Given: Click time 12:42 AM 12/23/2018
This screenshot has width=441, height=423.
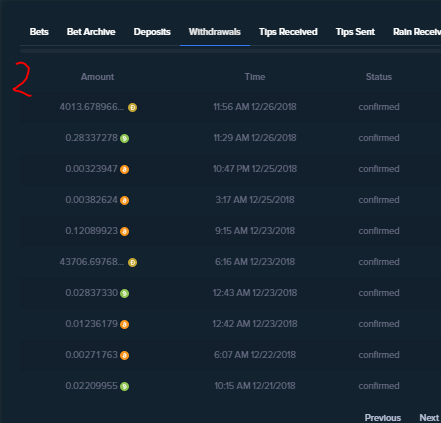Looking at the screenshot, I should 255,324.
